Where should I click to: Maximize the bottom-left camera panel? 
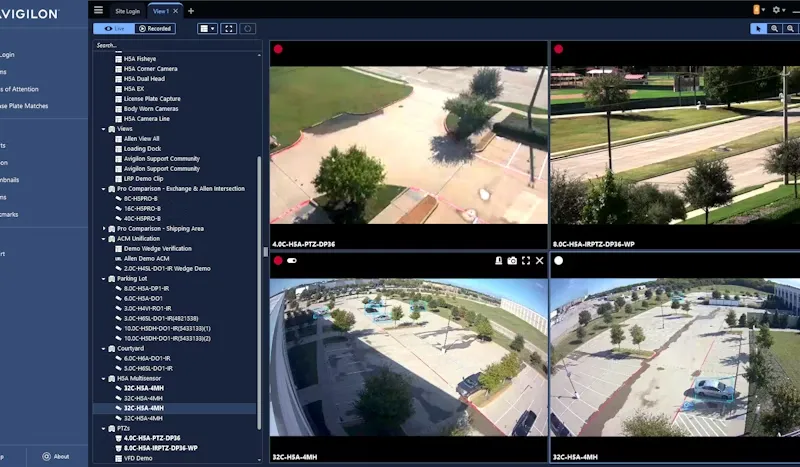point(526,261)
